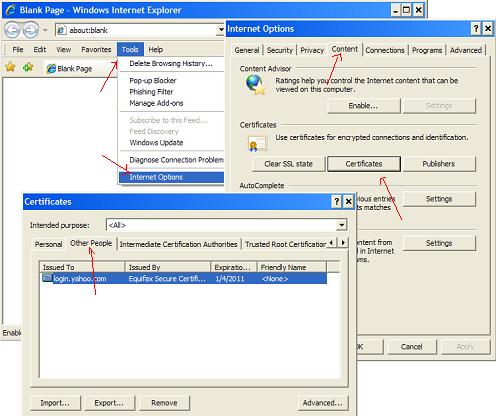The width and height of the screenshot is (496, 416).
Task: Expand the address bar dropdown
Action: click(221, 30)
